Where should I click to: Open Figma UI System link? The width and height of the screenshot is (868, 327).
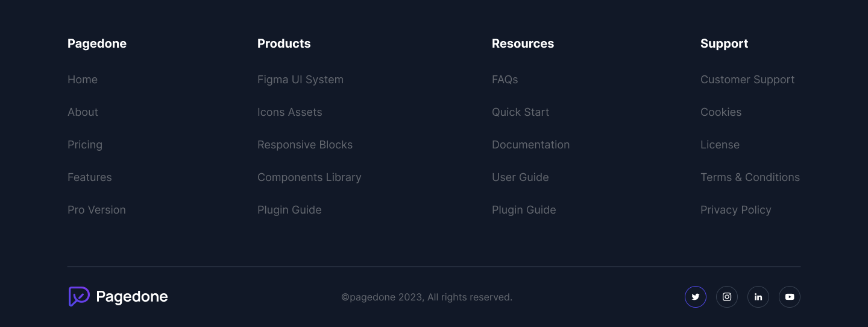click(x=300, y=80)
